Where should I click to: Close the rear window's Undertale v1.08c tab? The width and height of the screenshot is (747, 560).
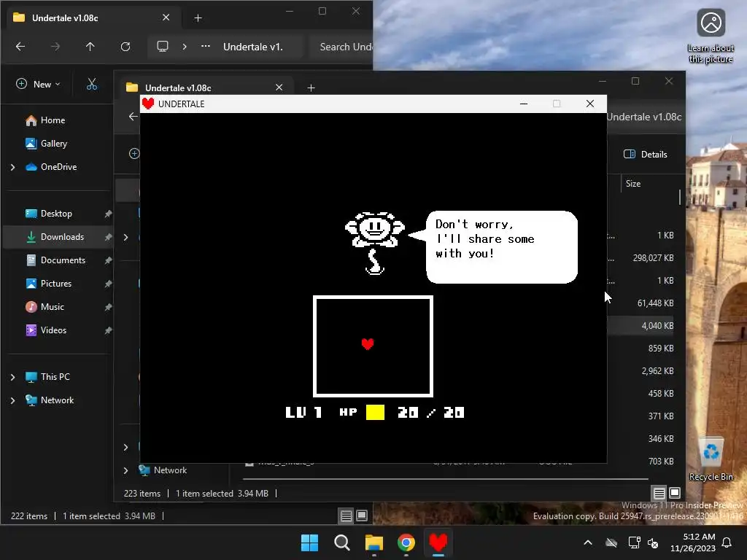pyautogui.click(x=166, y=17)
